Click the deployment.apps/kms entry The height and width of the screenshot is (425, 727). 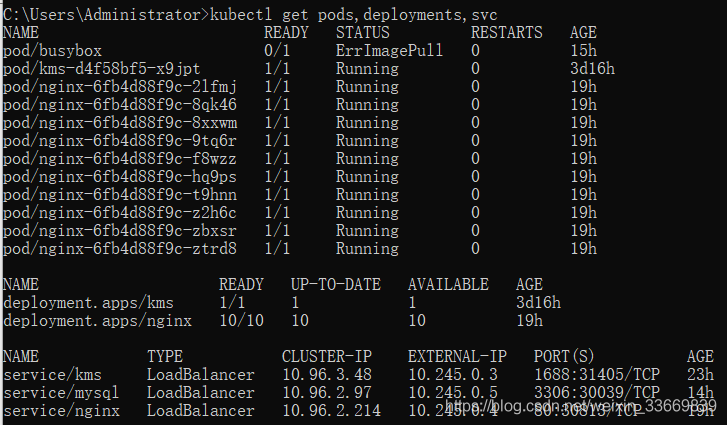89,302
